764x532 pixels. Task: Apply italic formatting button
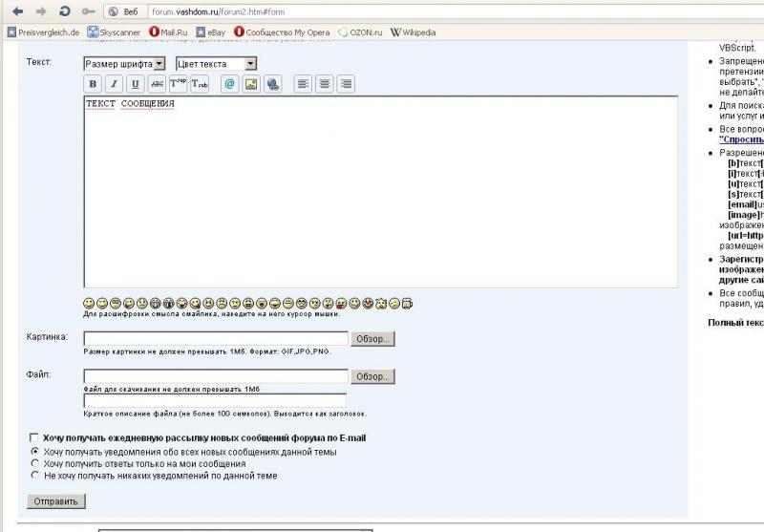[x=114, y=84]
